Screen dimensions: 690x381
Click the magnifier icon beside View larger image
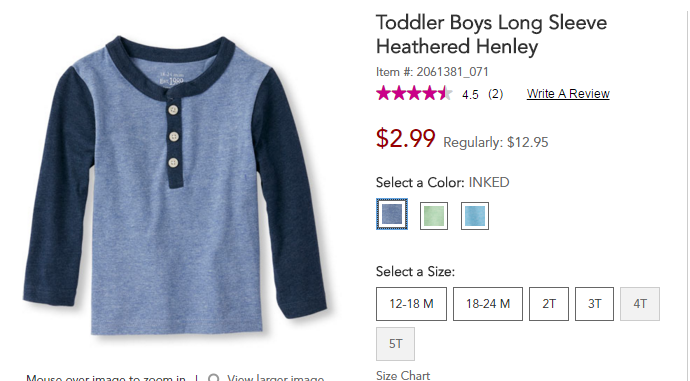[214, 378]
